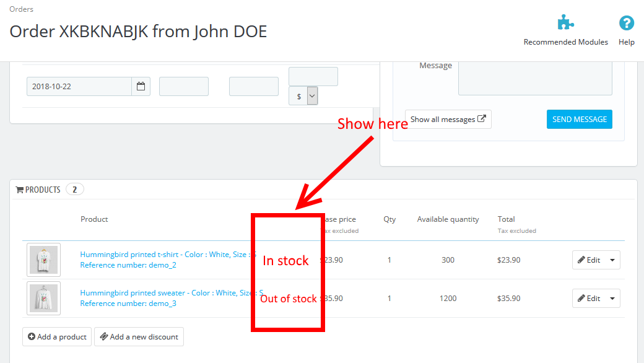The image size is (644, 363).
Task: Open Help via the question mark icon
Action: [626, 23]
